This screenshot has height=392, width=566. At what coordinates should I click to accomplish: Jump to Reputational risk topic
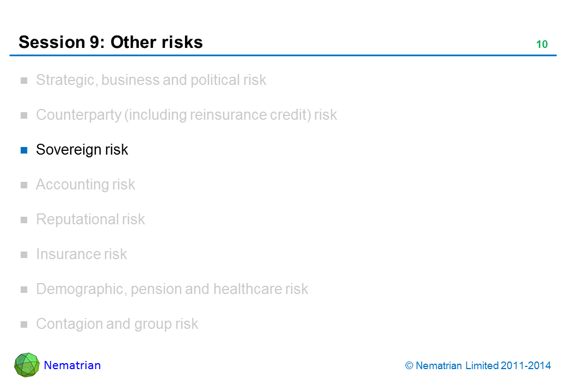point(90,219)
